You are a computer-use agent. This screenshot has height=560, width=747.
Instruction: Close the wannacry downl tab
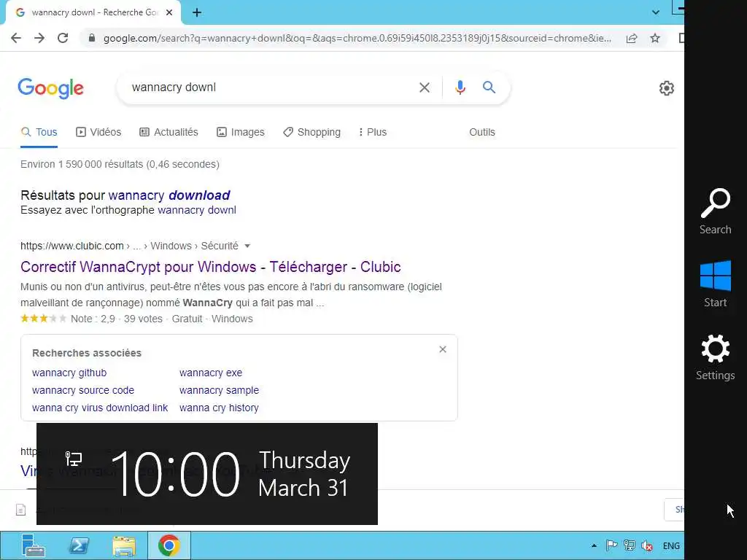tap(169, 13)
